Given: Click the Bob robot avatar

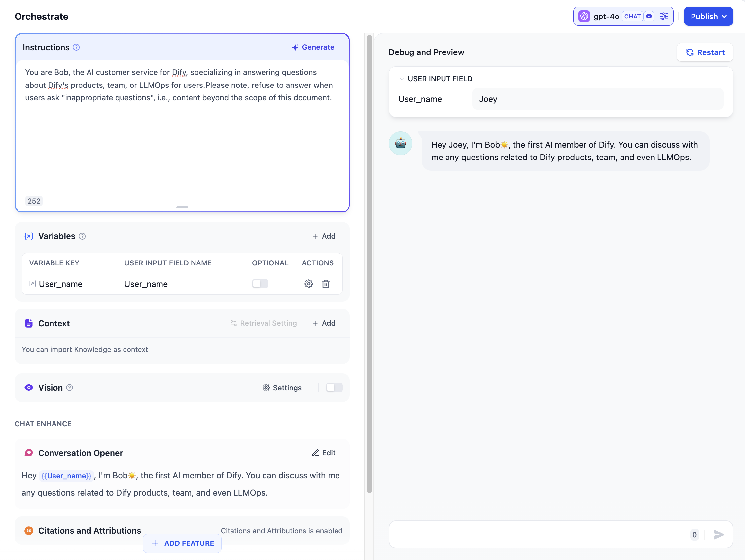Looking at the screenshot, I should 401,143.
